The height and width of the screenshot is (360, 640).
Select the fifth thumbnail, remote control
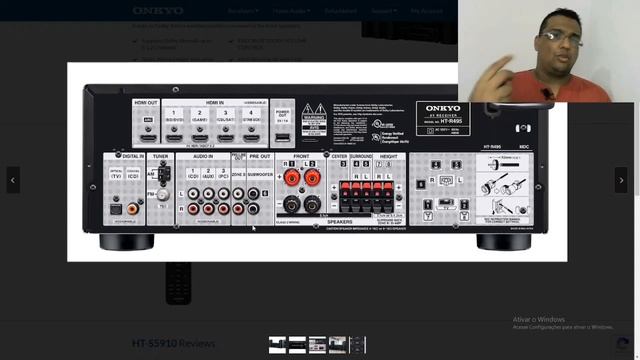click(x=358, y=345)
